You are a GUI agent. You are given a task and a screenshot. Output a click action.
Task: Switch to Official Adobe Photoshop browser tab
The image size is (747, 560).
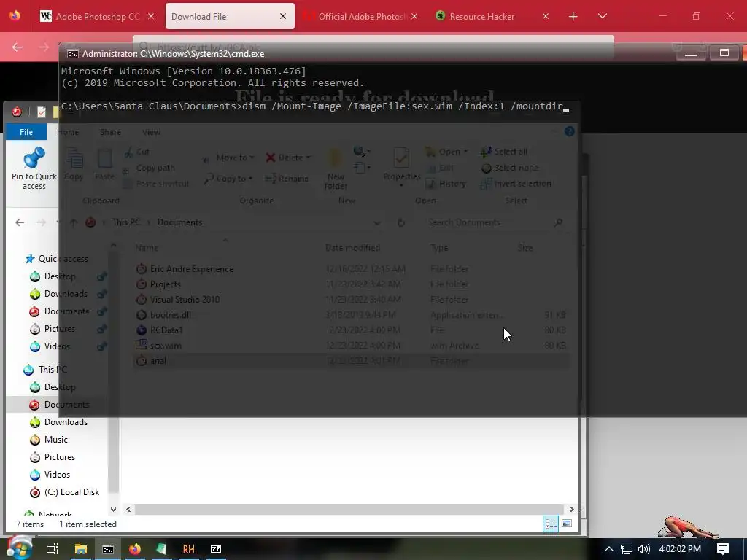point(360,16)
